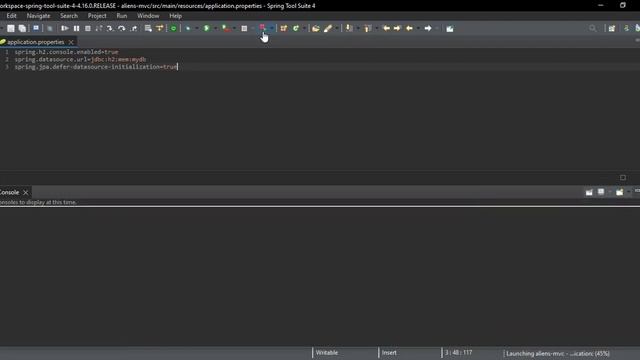Click the Open Perspective icon

[611, 28]
